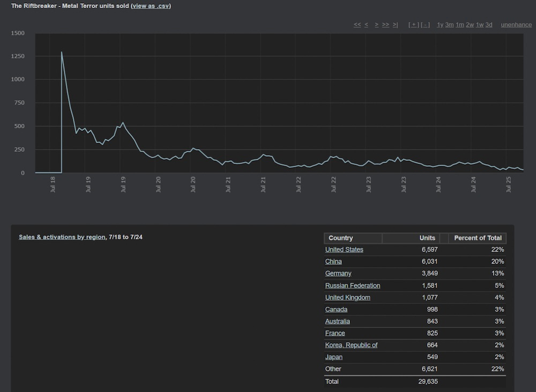Zoom out using [ - ] control
The width and height of the screenshot is (536, 392).
pos(425,25)
